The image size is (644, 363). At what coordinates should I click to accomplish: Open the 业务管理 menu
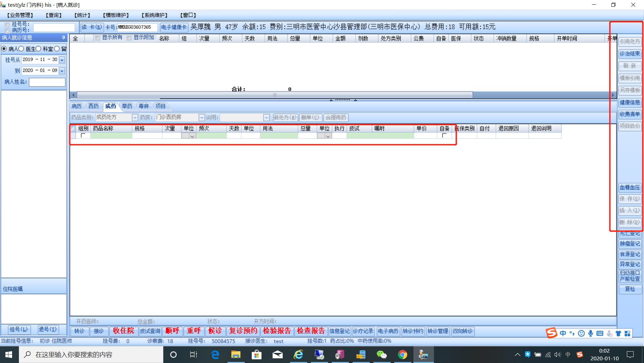(x=20, y=15)
